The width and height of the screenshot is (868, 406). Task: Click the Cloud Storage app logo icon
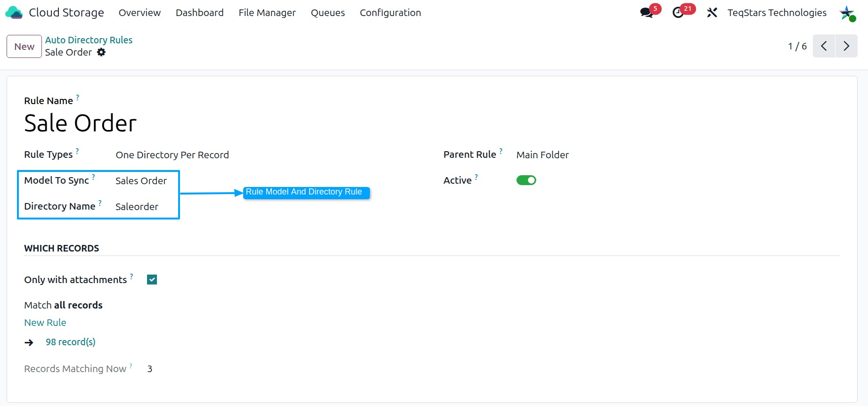14,13
